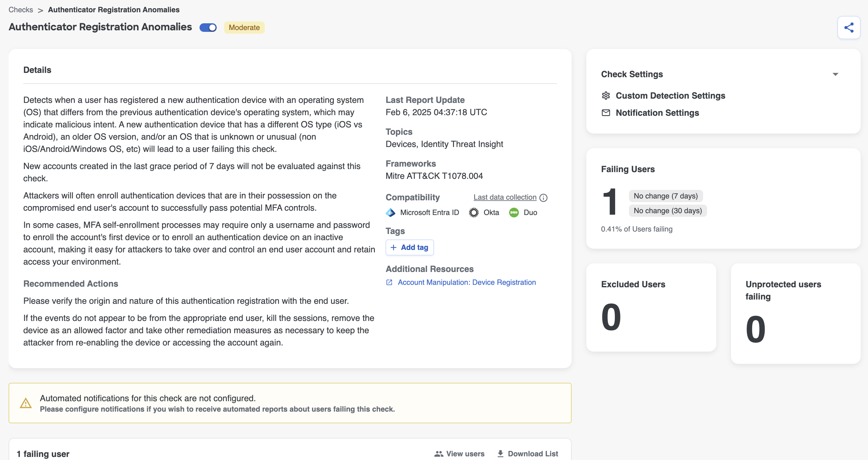The height and width of the screenshot is (460, 868).
Task: Click the external link icon under Additional Resources
Action: point(389,283)
